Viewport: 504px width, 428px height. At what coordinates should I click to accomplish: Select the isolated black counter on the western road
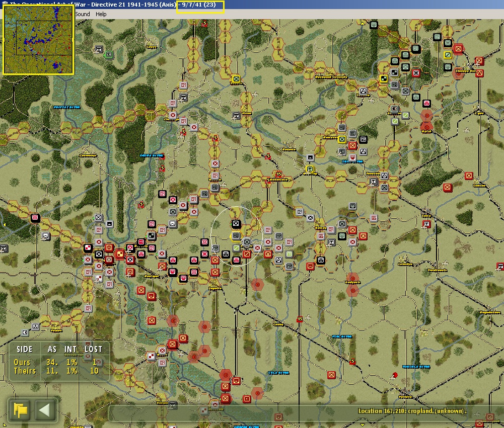pos(35,218)
